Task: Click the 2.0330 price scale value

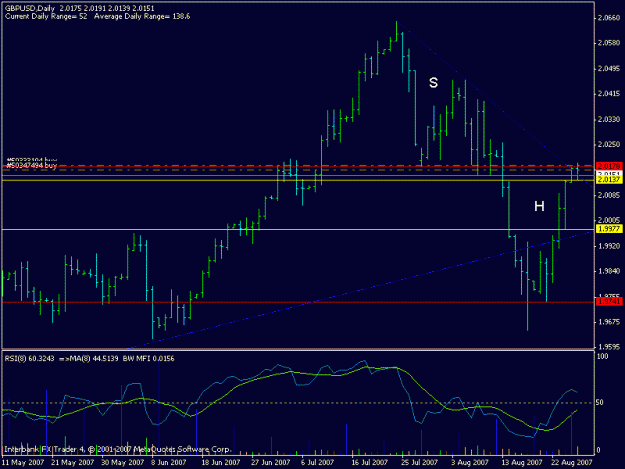Action: coord(609,119)
